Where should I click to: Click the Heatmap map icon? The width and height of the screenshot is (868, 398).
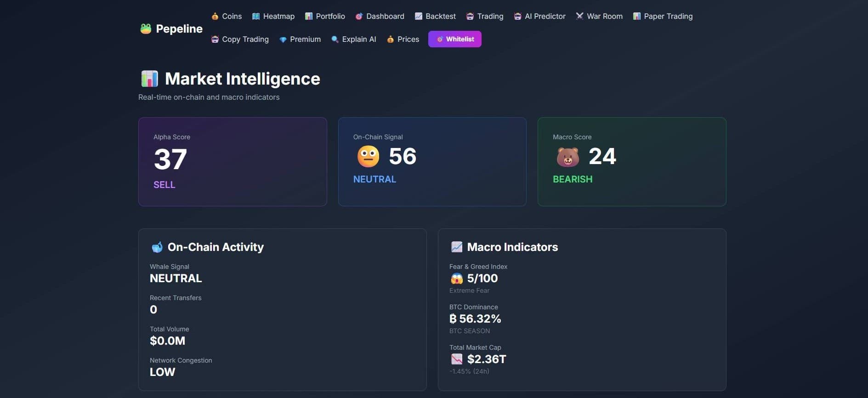[256, 16]
